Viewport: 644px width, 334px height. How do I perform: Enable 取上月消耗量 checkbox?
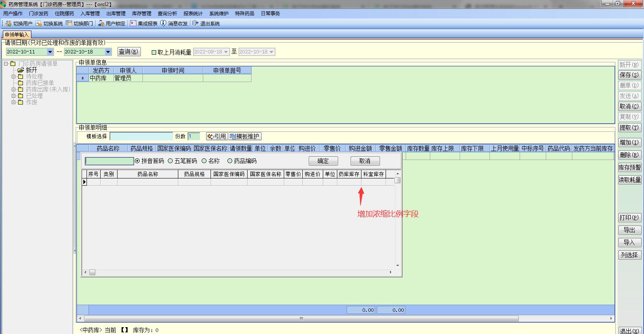154,52
